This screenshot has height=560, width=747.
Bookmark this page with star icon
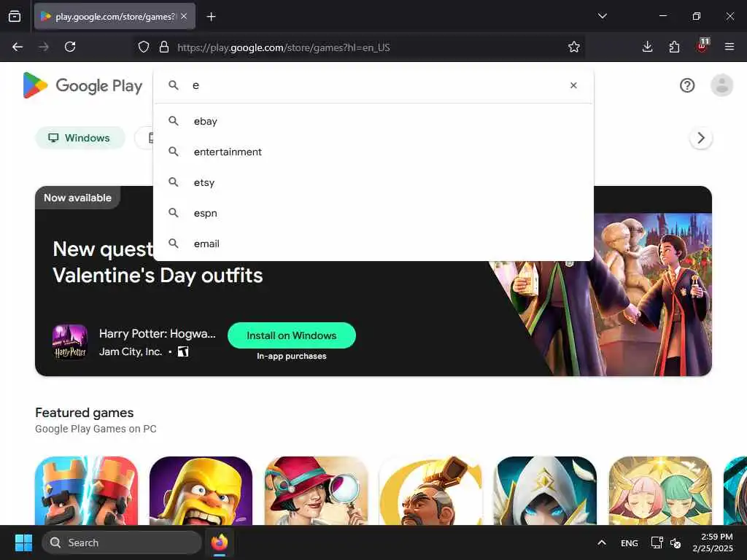click(573, 47)
